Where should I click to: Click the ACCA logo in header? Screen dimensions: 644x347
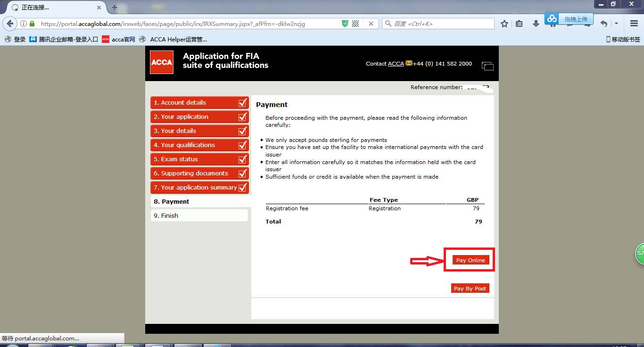point(162,62)
